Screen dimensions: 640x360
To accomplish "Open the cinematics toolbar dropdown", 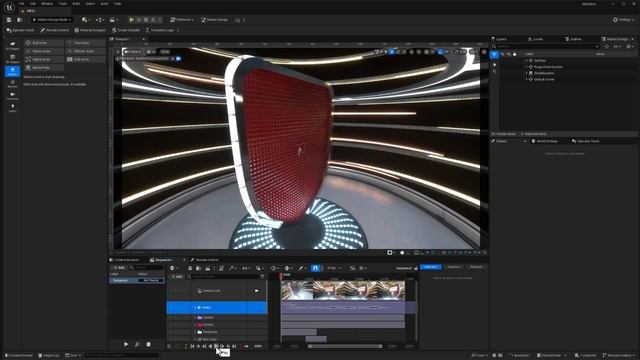I will pos(114,20).
